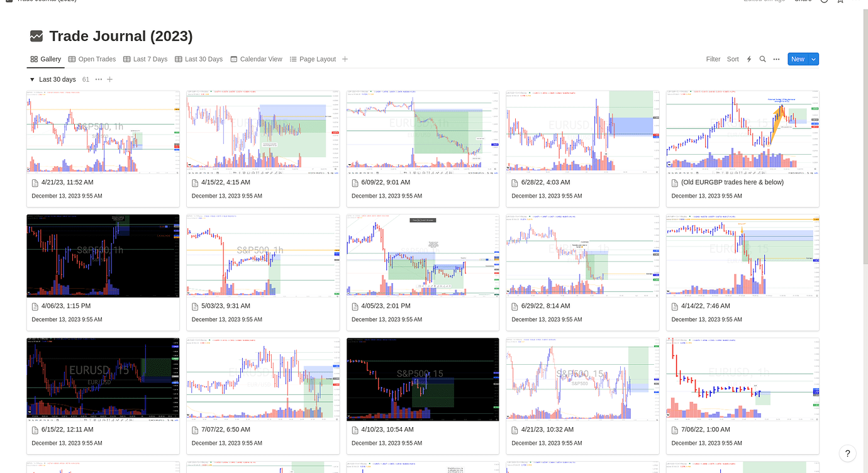Screen dimensions: 868x473
Task: Click the Sort button
Action: [x=733, y=59]
